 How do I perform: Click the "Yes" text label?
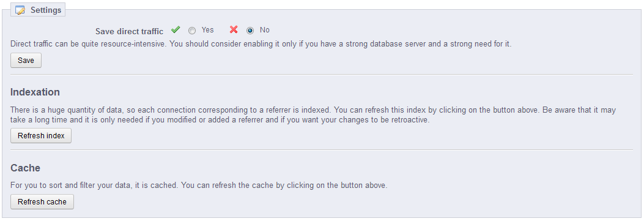pos(207,30)
